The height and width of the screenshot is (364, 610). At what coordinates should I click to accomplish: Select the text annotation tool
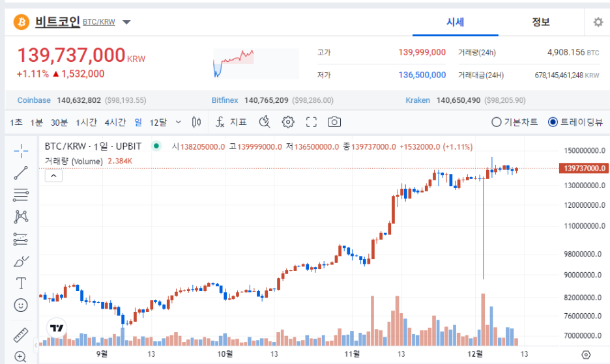pyautogui.click(x=21, y=283)
